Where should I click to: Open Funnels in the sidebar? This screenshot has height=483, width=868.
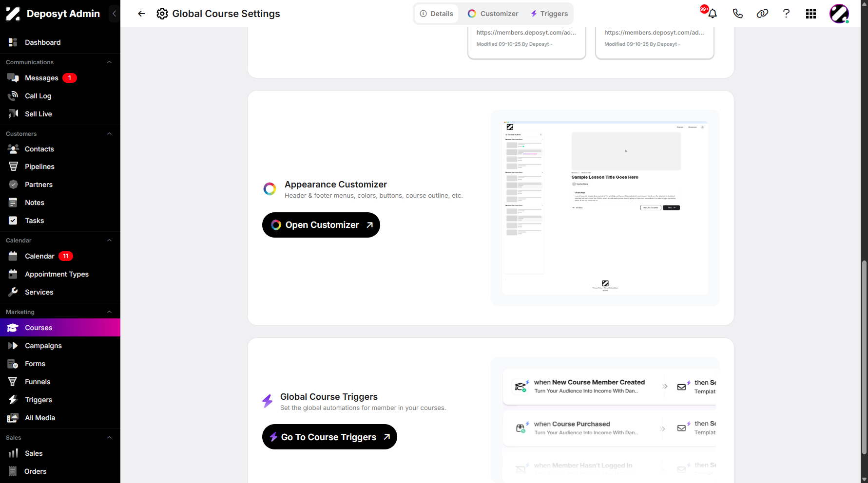(60, 382)
